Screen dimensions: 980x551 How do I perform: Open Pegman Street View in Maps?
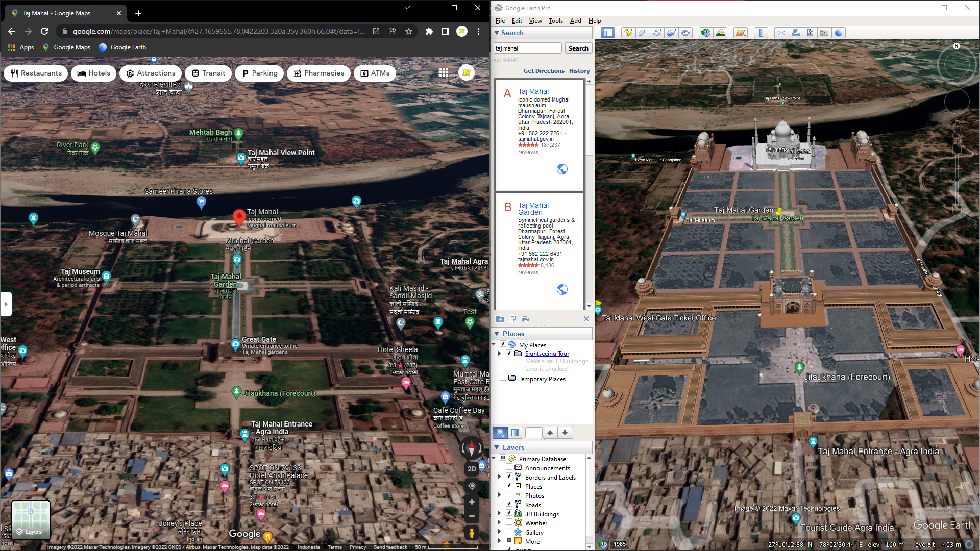coord(472,533)
